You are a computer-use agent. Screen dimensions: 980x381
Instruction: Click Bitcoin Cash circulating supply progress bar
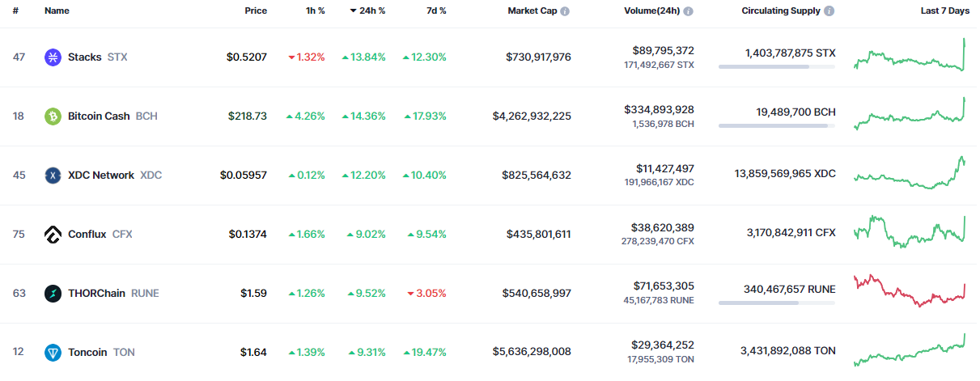pos(777,126)
